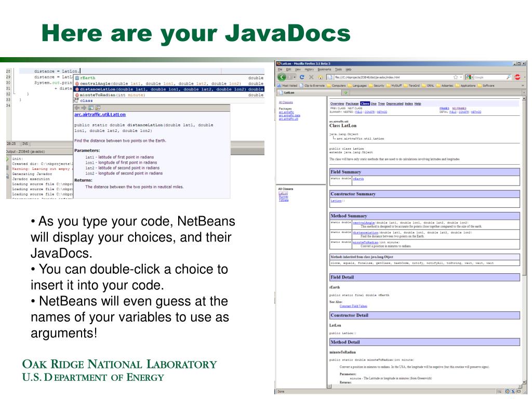The height and width of the screenshot is (399, 532).
Task: Select the LatLon browser tab
Action: [310, 92]
